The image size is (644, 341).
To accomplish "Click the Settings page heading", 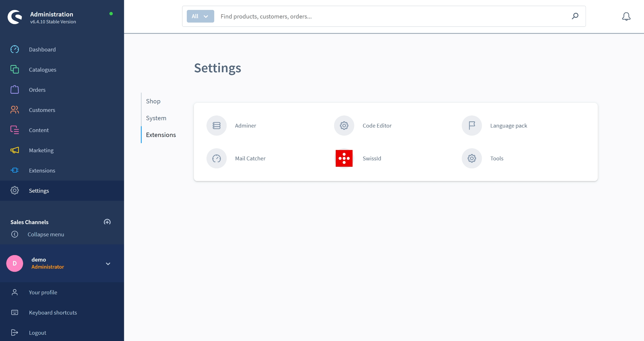I will [217, 68].
